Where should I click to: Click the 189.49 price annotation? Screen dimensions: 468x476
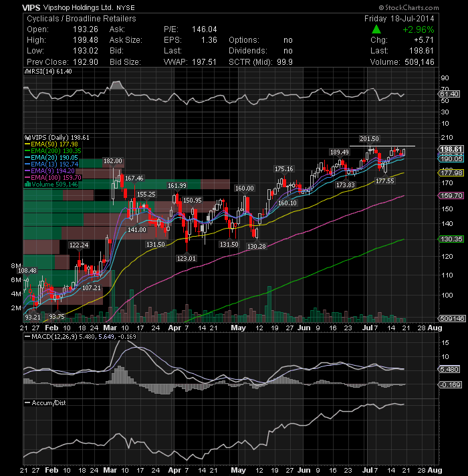pyautogui.click(x=340, y=152)
